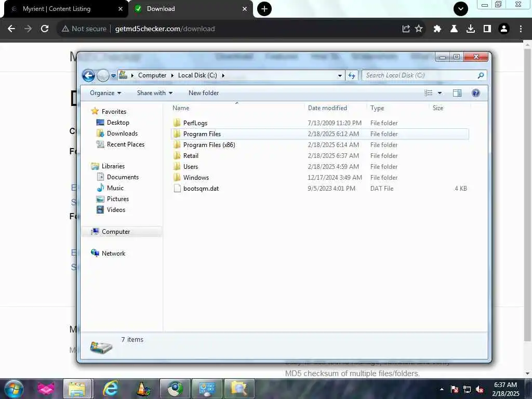Select the Program Files folder
Screen dimensions: 532x399
320,134
